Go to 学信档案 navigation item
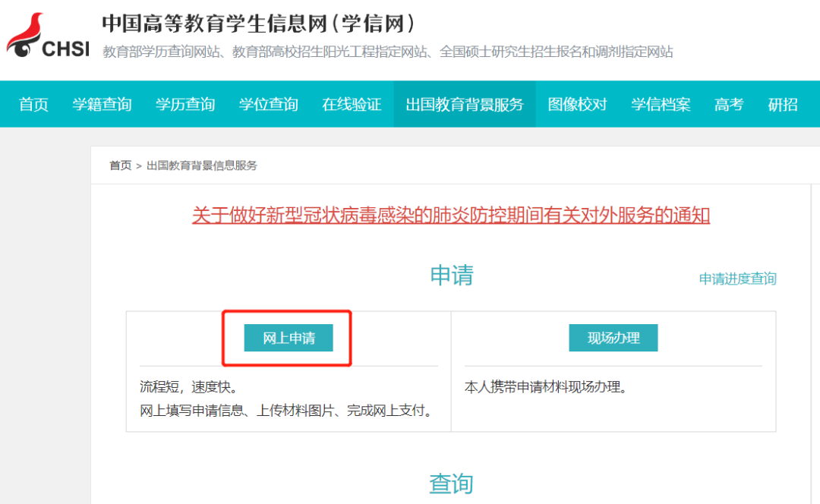The image size is (820, 504). click(x=661, y=105)
